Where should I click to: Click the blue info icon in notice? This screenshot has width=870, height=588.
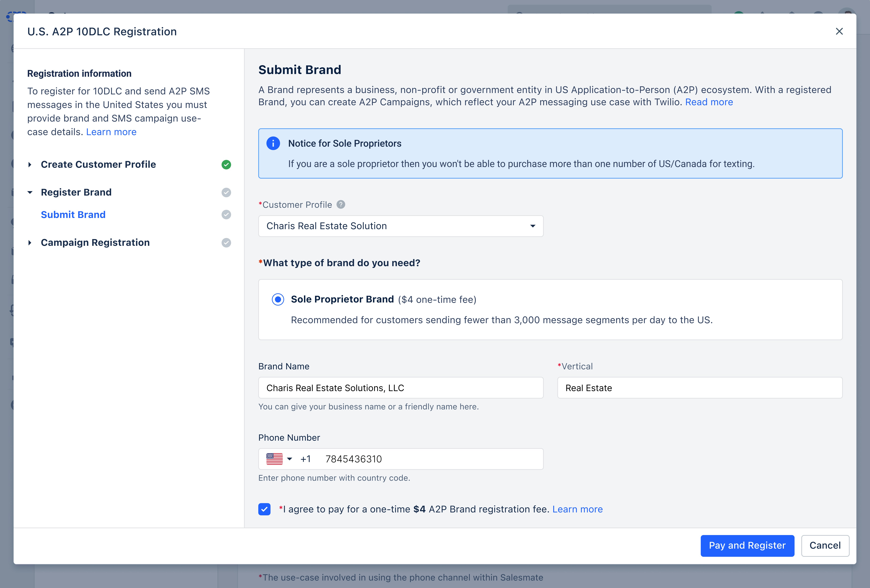(x=273, y=143)
